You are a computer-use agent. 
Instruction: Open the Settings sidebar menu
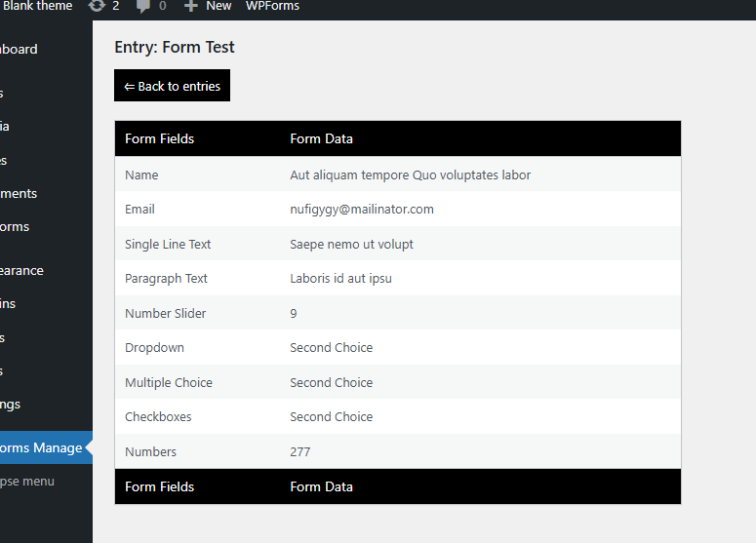11,405
